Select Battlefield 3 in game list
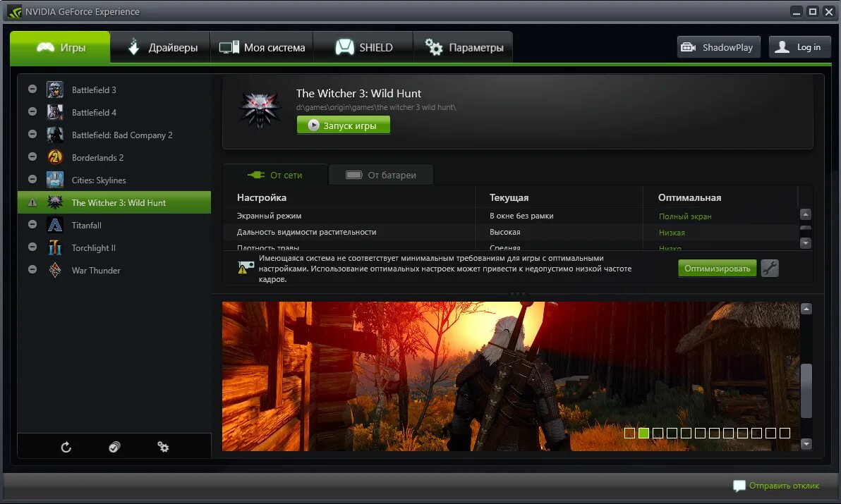This screenshot has width=841, height=504. tap(114, 90)
